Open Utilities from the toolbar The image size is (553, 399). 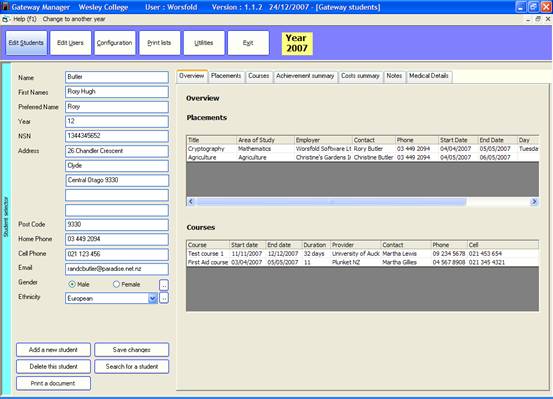pos(204,43)
